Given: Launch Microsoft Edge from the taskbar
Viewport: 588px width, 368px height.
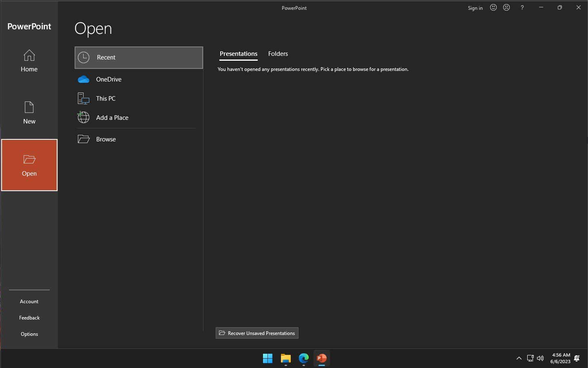Looking at the screenshot, I should click(x=303, y=358).
